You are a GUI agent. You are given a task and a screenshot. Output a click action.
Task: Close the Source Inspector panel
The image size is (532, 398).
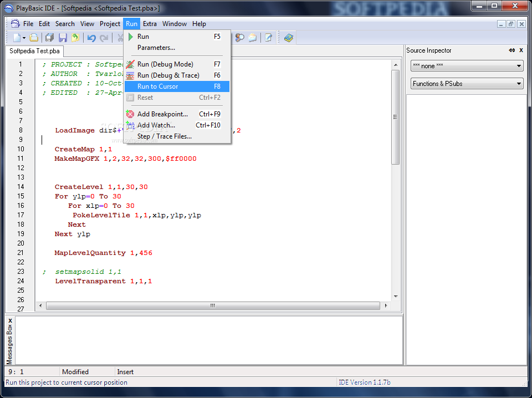tap(521, 50)
